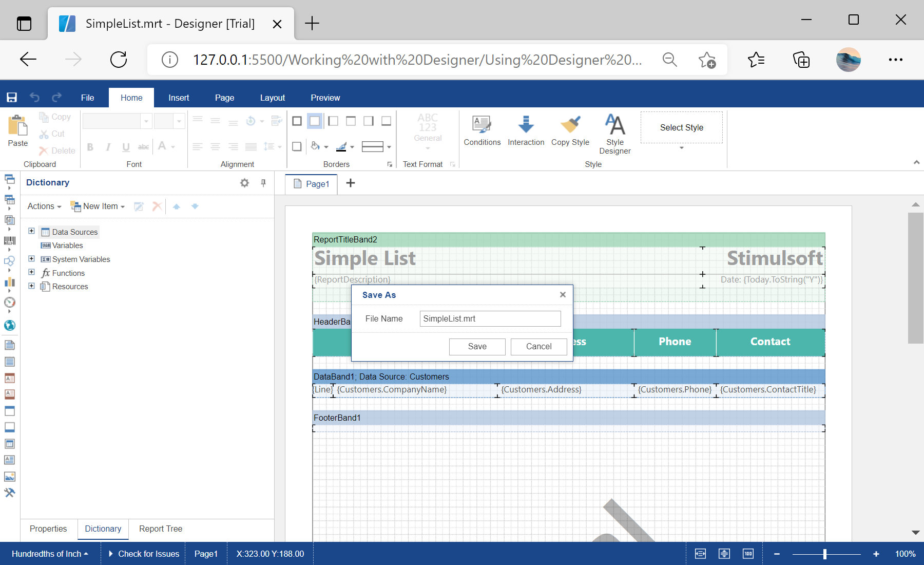
Task: Open the Hundredths of Inch units menu
Action: 50,554
